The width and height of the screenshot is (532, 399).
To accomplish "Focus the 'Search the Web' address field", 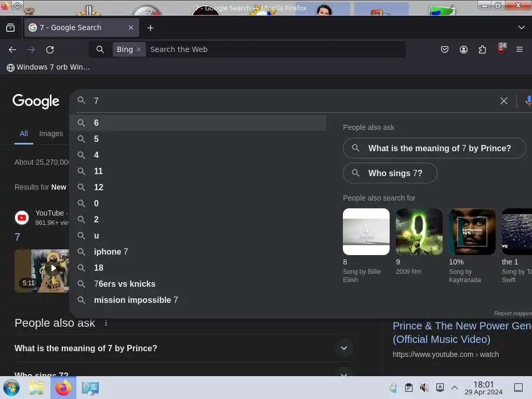I will pos(276,49).
